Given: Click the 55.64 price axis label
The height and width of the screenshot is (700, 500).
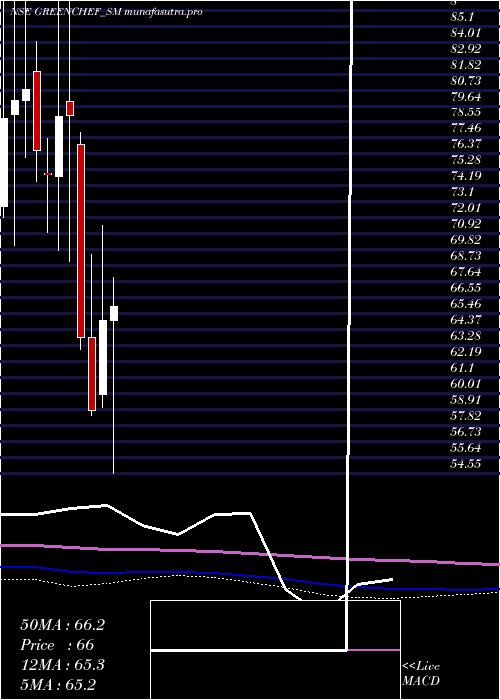Looking at the screenshot, I should (466, 447).
